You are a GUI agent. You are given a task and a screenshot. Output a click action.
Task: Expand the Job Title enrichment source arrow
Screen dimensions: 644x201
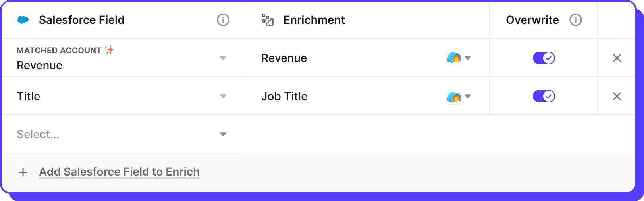pyautogui.click(x=468, y=96)
